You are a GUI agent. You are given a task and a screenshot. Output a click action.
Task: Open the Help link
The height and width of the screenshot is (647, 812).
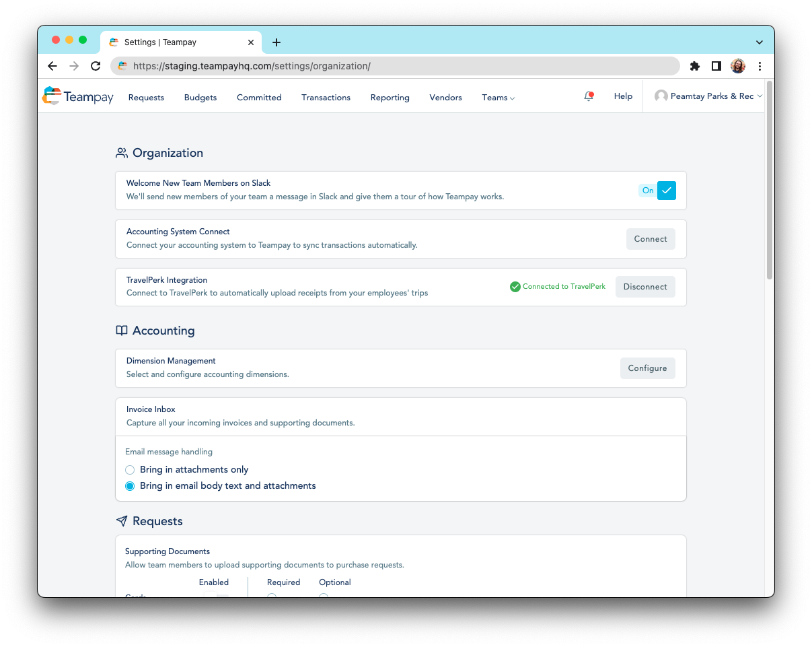(x=623, y=96)
